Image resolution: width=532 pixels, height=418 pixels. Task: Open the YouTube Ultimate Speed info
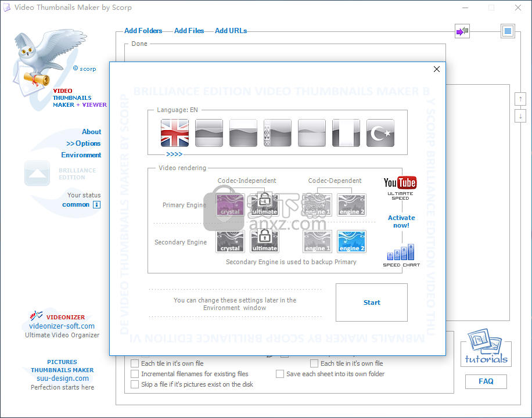pos(400,188)
